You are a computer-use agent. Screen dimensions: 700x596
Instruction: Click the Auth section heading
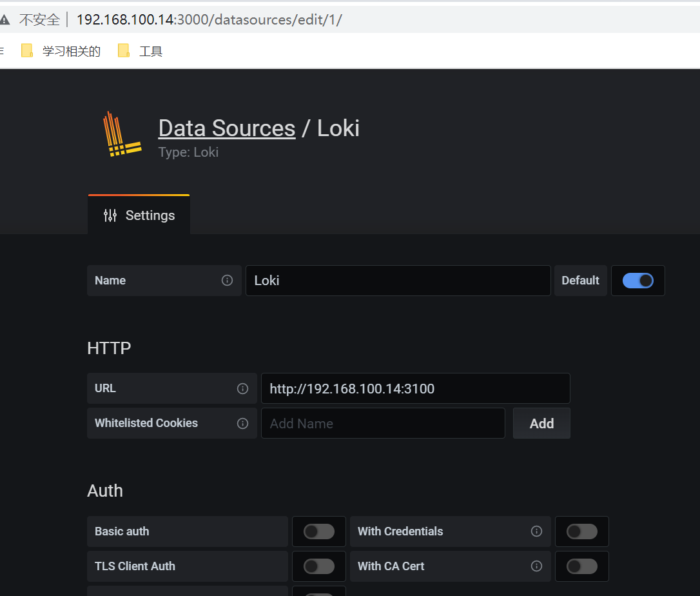(x=105, y=491)
